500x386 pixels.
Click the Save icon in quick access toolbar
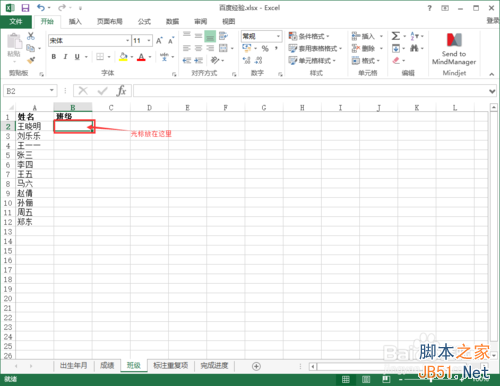click(25, 8)
